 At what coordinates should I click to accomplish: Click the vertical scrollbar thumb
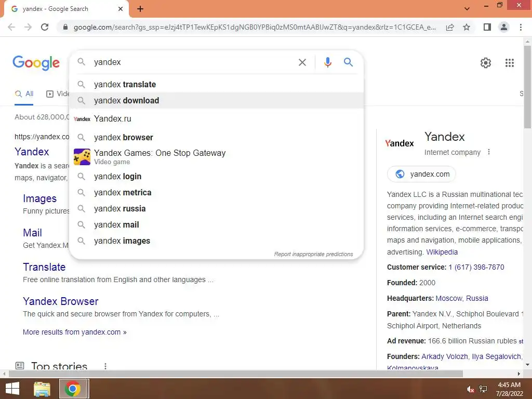tap(527, 87)
